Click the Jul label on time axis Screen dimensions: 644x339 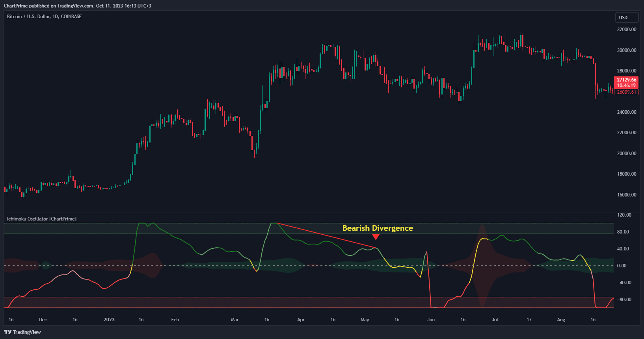tap(495, 320)
